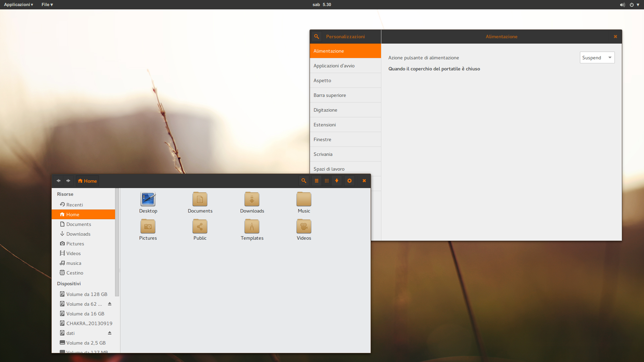Switch to list view in file manager
644x362 pixels.
pyautogui.click(x=317, y=181)
